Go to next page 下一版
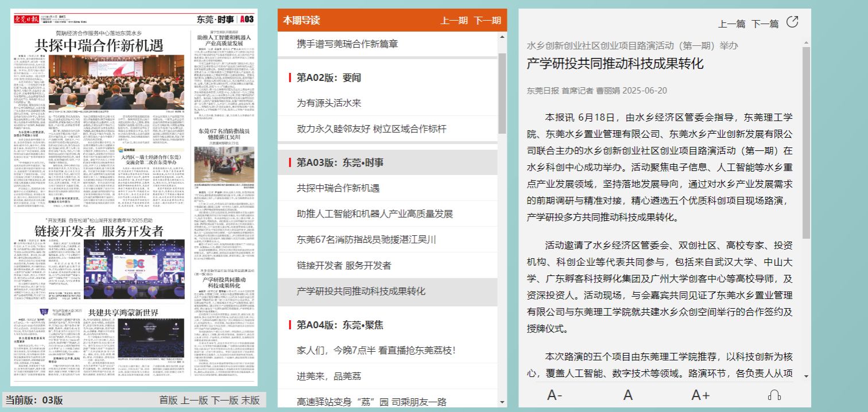The image size is (868, 412). [224, 401]
